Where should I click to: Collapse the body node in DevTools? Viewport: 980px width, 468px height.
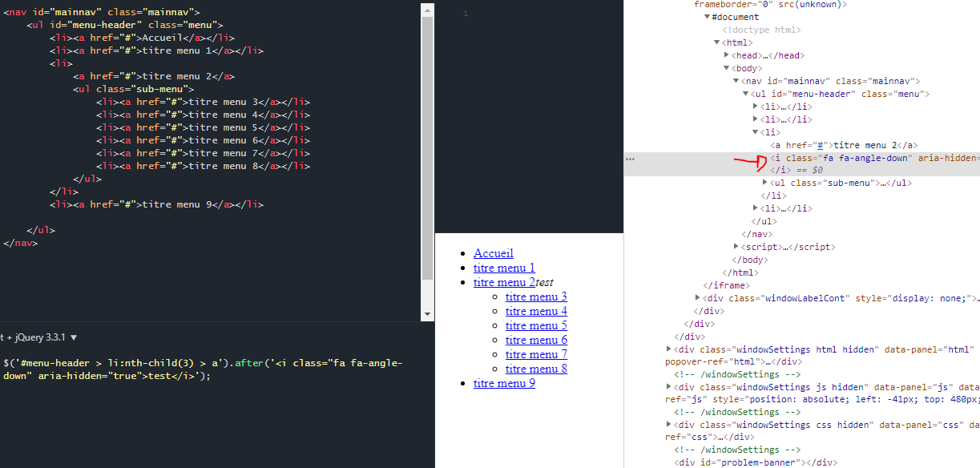[727, 68]
